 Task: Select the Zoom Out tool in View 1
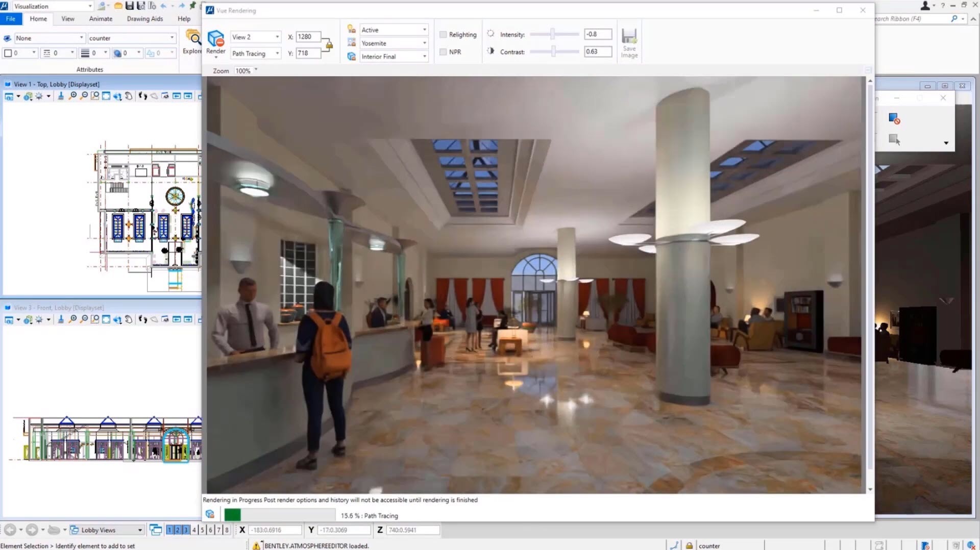(x=84, y=96)
